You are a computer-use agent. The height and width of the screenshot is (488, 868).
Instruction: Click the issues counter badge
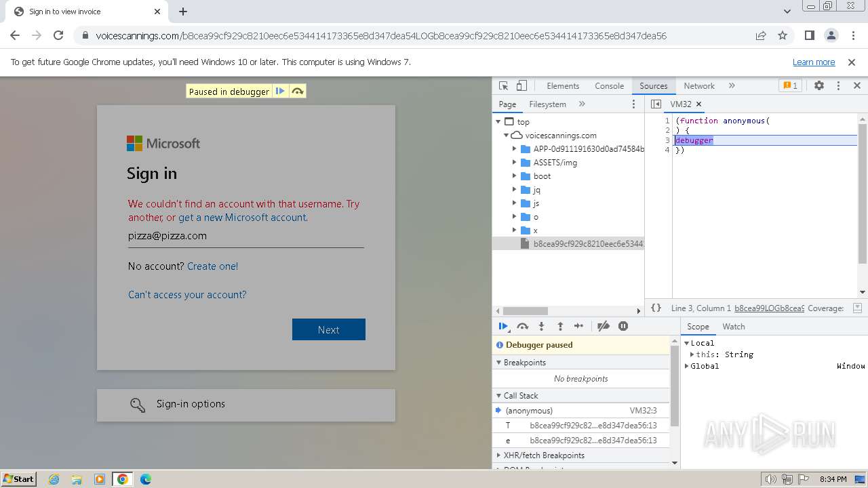point(790,86)
